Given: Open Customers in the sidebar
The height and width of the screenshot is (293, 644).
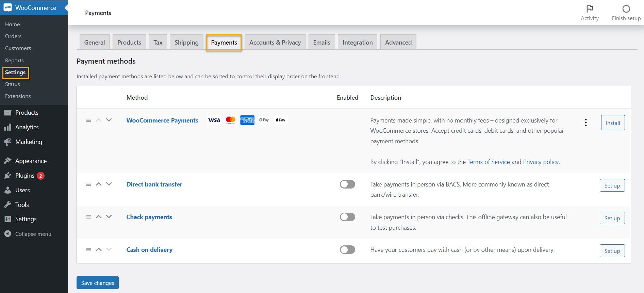Looking at the screenshot, I should [18, 48].
